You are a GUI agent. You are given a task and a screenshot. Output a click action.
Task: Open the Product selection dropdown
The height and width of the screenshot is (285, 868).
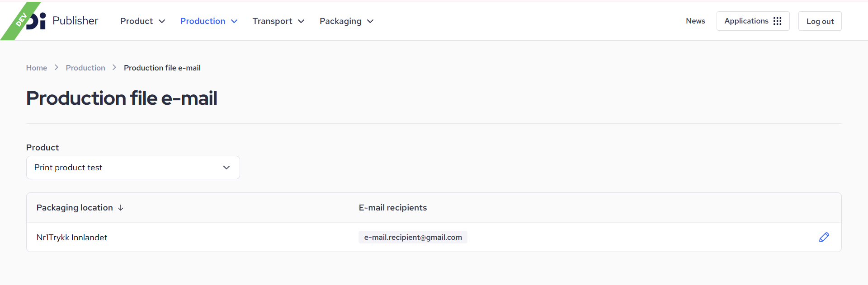coord(133,168)
